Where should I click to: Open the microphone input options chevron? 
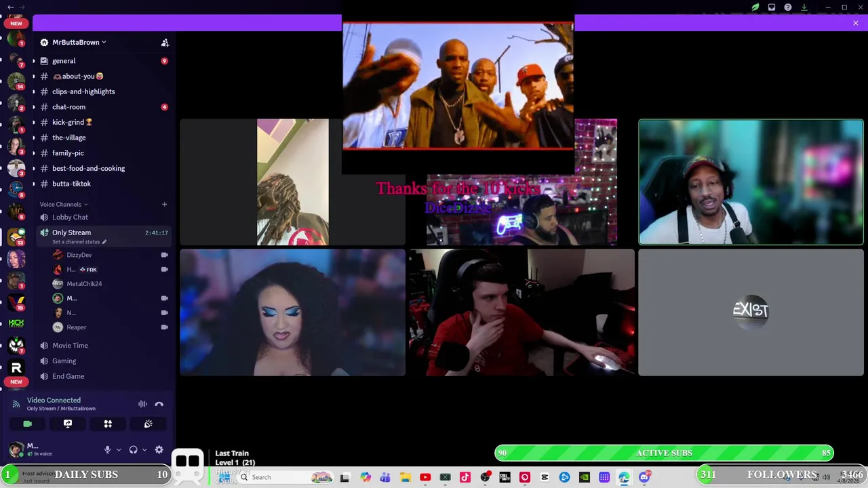point(119,449)
